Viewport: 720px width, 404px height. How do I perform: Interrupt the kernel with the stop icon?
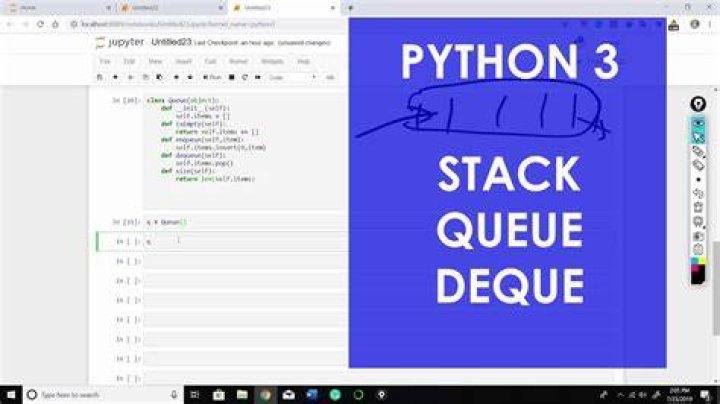(232, 77)
